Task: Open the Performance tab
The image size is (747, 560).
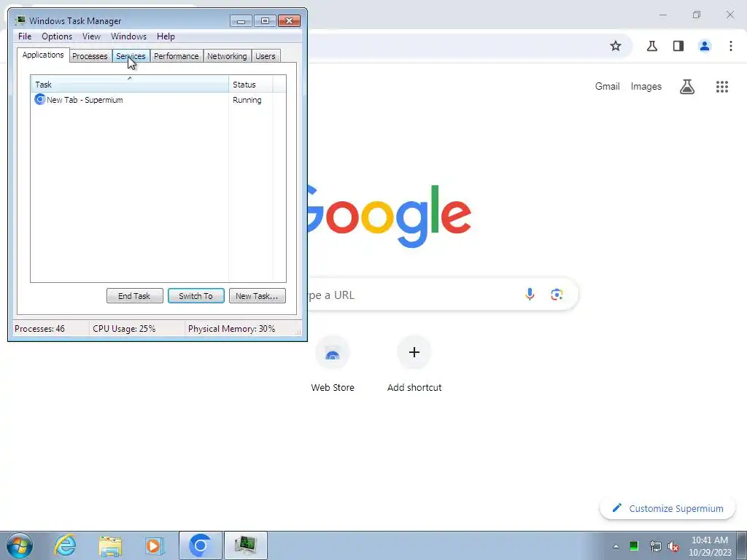Action: pos(177,56)
